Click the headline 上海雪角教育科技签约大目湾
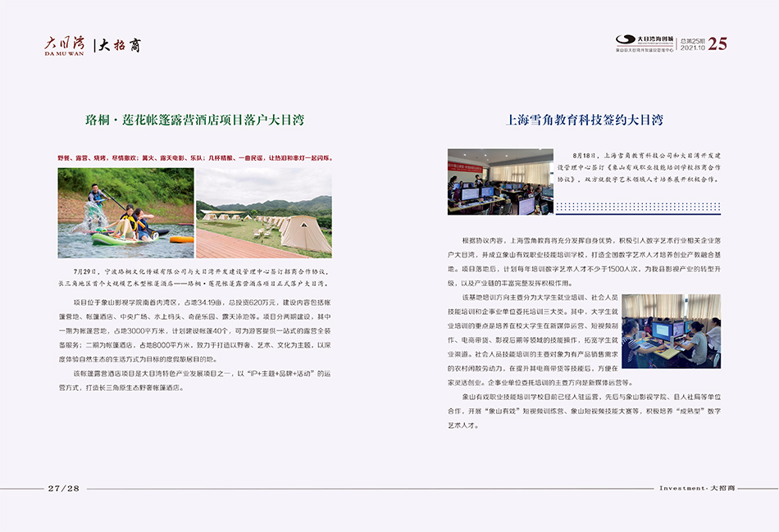The image size is (779, 532). 584,120
